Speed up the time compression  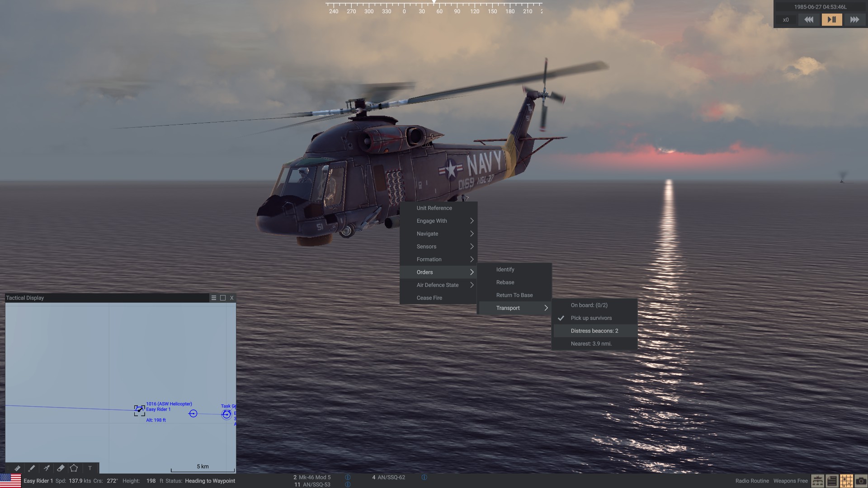point(854,19)
